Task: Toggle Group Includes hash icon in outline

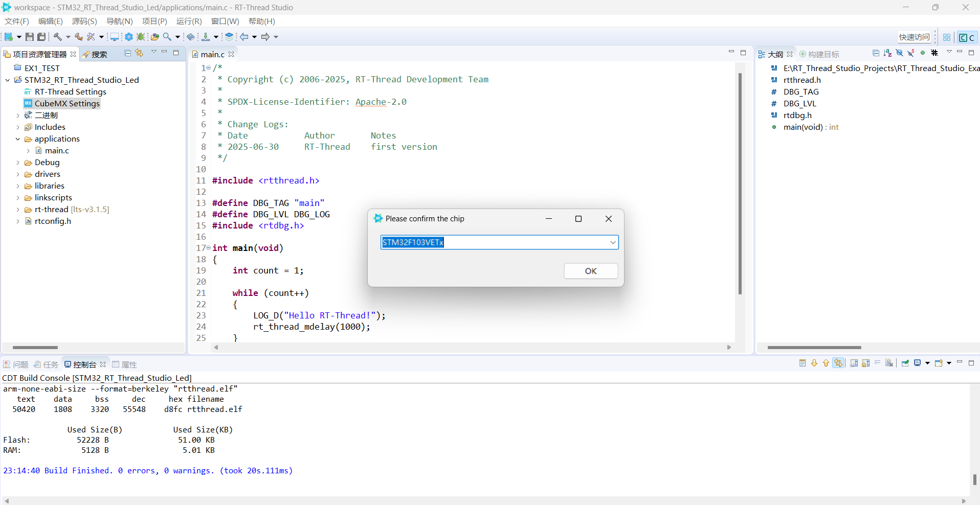Action: (x=934, y=53)
